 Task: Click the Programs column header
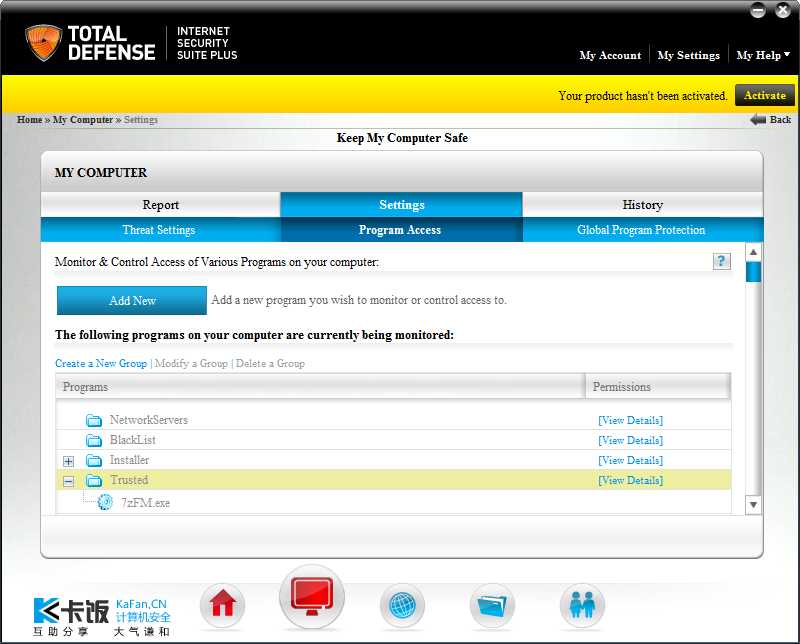(320, 386)
